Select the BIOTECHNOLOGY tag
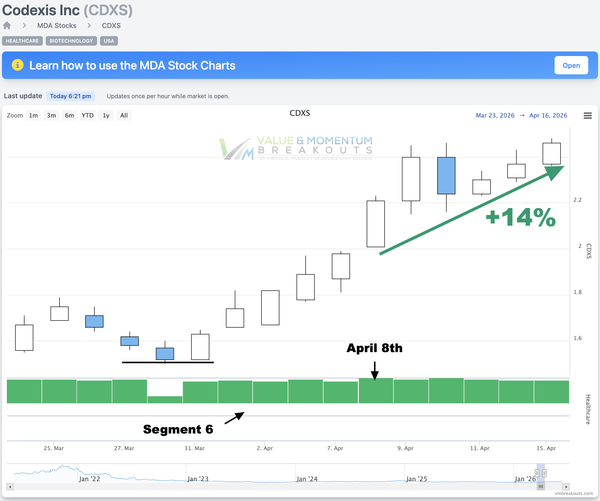Screen dimensions: 600x501 point(71,41)
